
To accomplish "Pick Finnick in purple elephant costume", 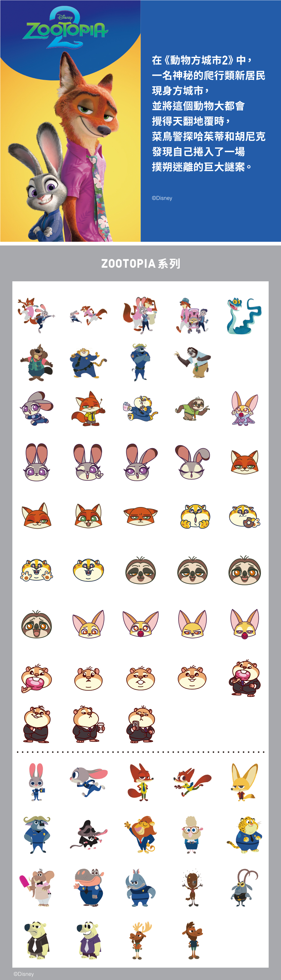I will tap(245, 408).
